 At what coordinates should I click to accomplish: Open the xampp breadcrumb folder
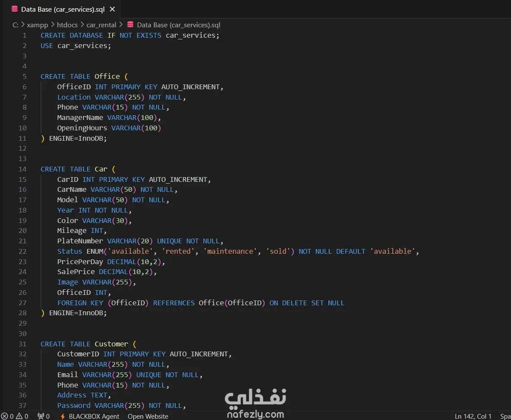37,25
